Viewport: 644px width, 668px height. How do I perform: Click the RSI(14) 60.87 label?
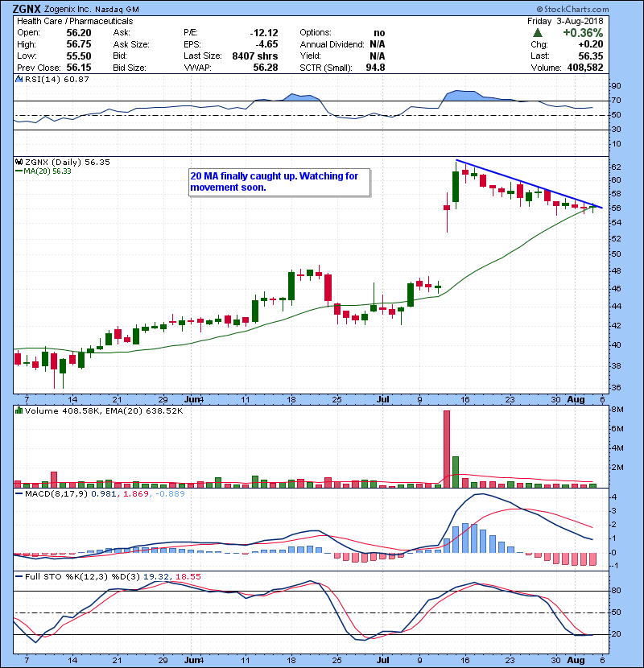click(x=57, y=79)
